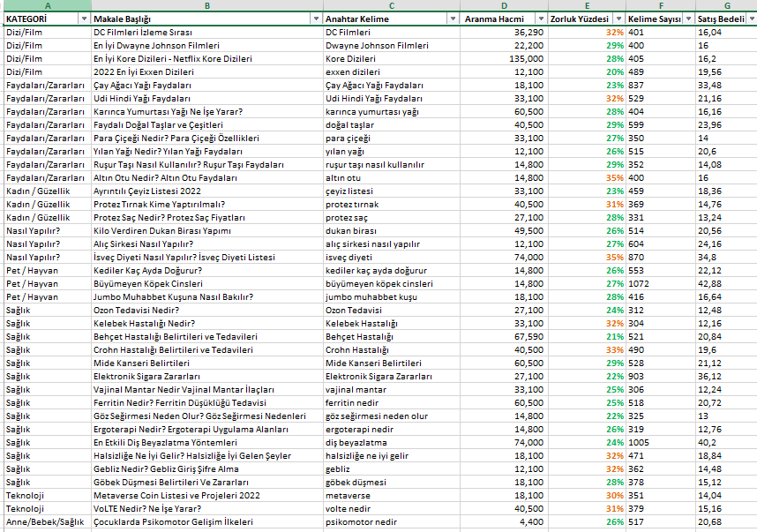757x532 pixels.
Task: Click the 'Çay Ağacı Yağı Faydaları' title cell
Action: 207,86
